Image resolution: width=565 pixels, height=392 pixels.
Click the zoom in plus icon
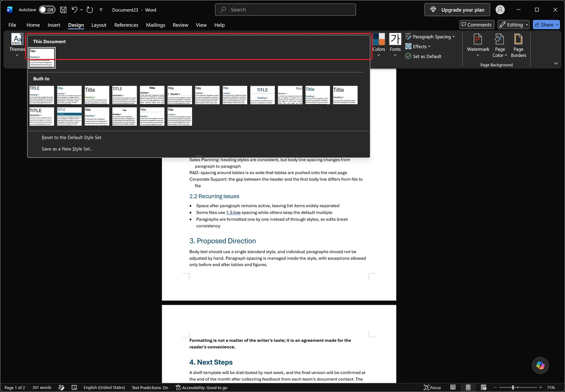(540, 387)
